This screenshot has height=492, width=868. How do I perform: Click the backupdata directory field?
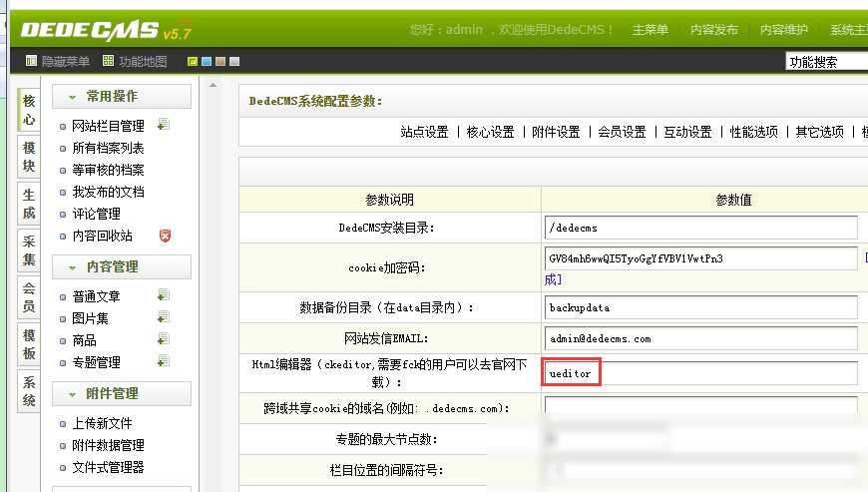(x=700, y=307)
